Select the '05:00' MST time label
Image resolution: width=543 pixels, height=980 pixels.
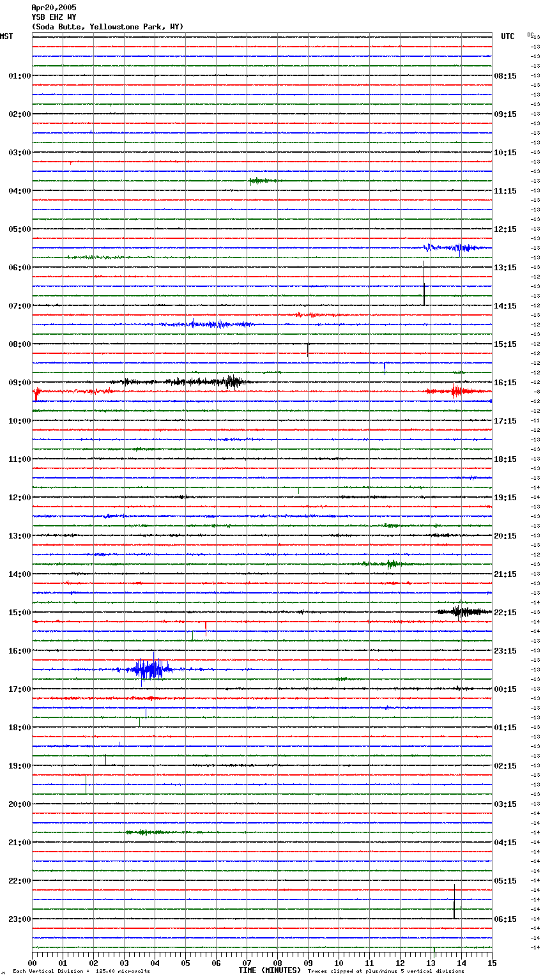(20, 229)
